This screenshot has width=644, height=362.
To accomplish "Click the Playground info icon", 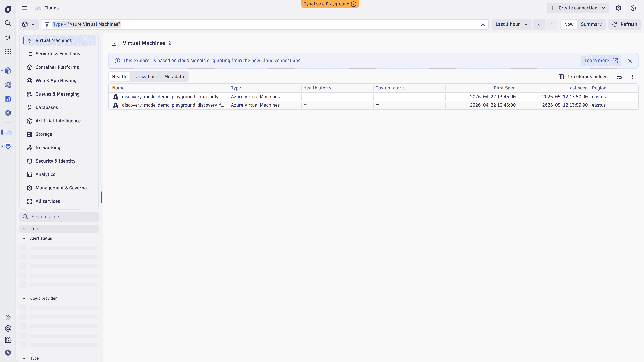I will (x=354, y=4).
